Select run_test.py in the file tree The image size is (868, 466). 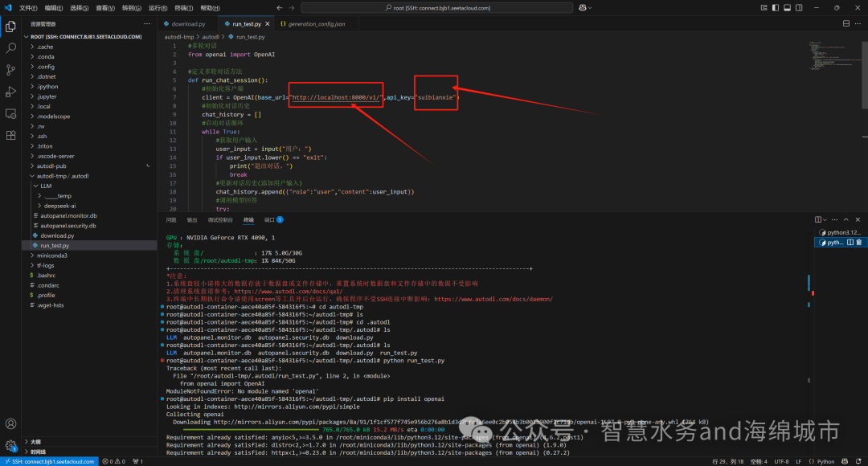point(90,246)
